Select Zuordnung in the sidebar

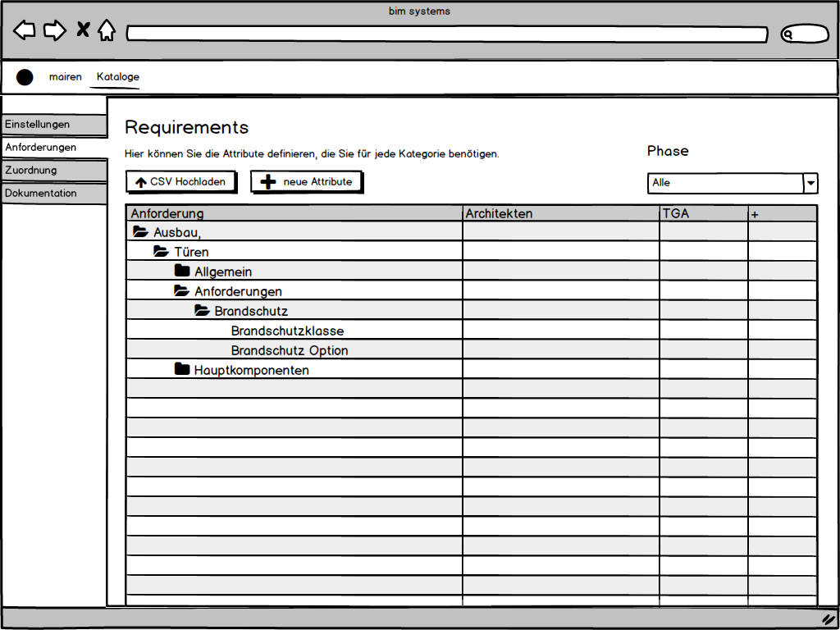pos(54,171)
